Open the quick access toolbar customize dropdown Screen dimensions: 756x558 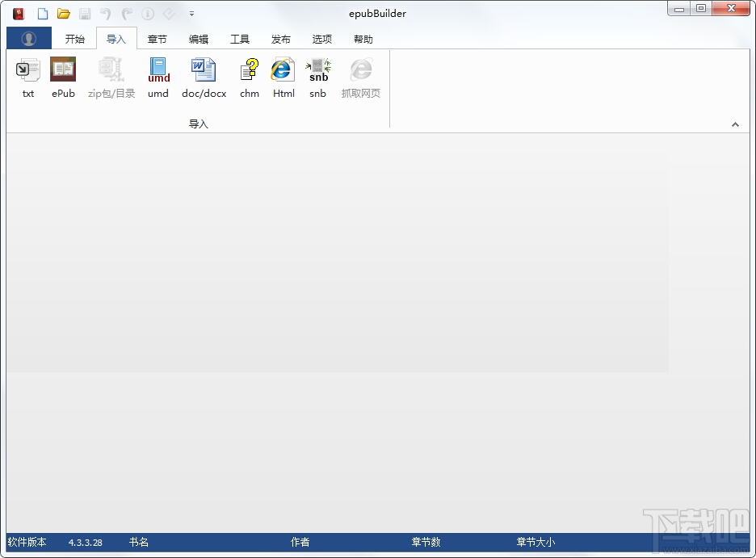(192, 14)
